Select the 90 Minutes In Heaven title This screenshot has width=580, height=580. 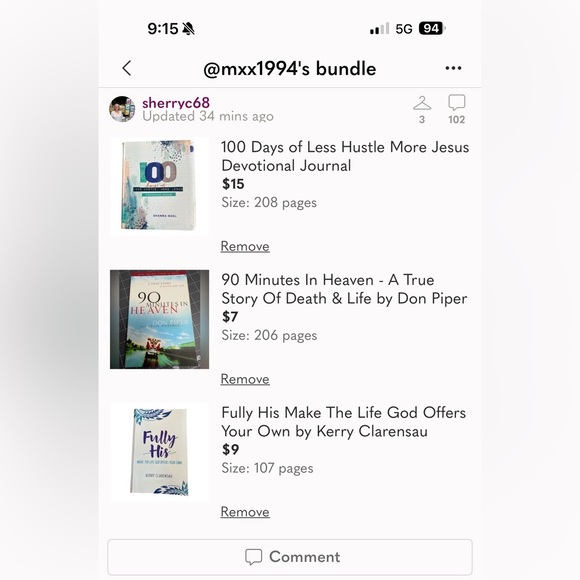(x=344, y=289)
